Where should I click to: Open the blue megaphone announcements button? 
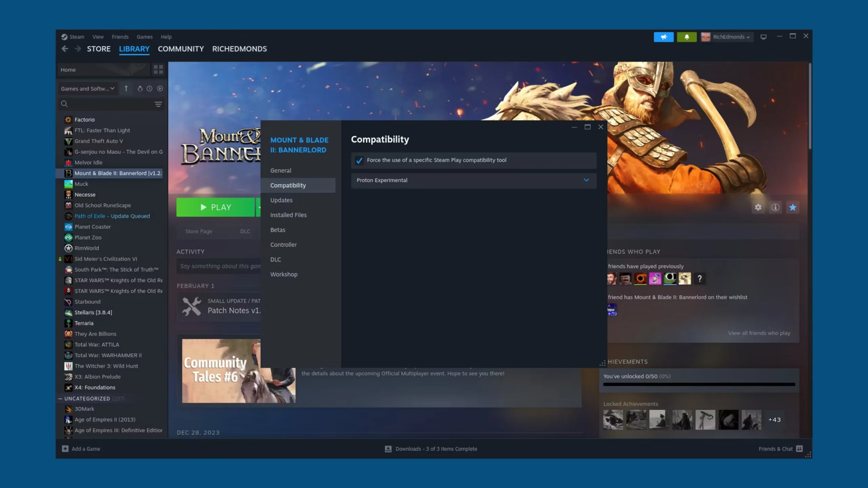(664, 37)
